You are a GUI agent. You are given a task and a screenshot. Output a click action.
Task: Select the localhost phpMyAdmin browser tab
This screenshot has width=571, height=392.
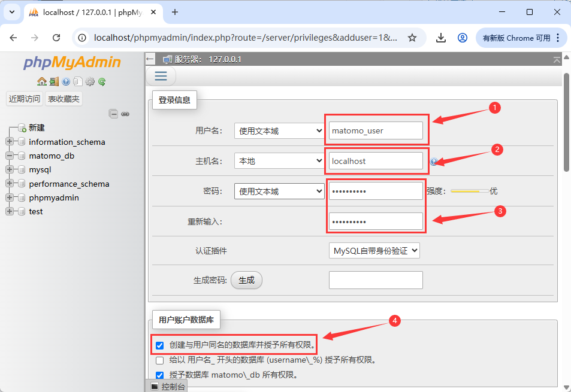tap(92, 13)
